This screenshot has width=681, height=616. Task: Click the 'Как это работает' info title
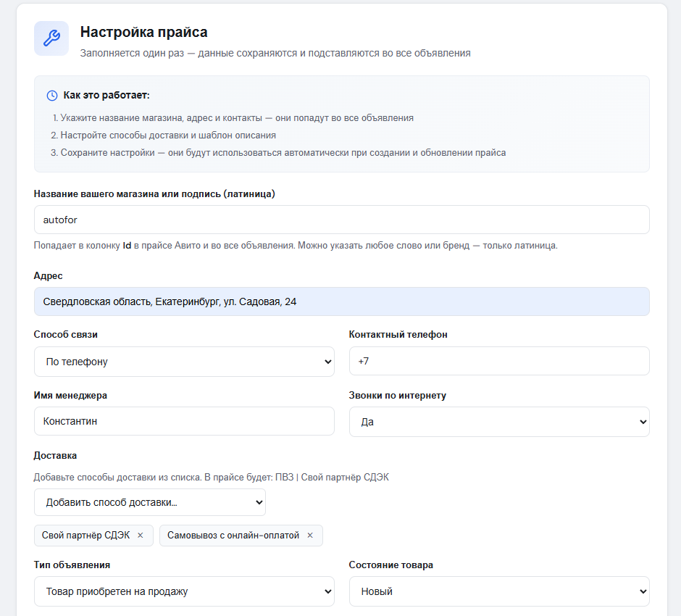(106, 96)
